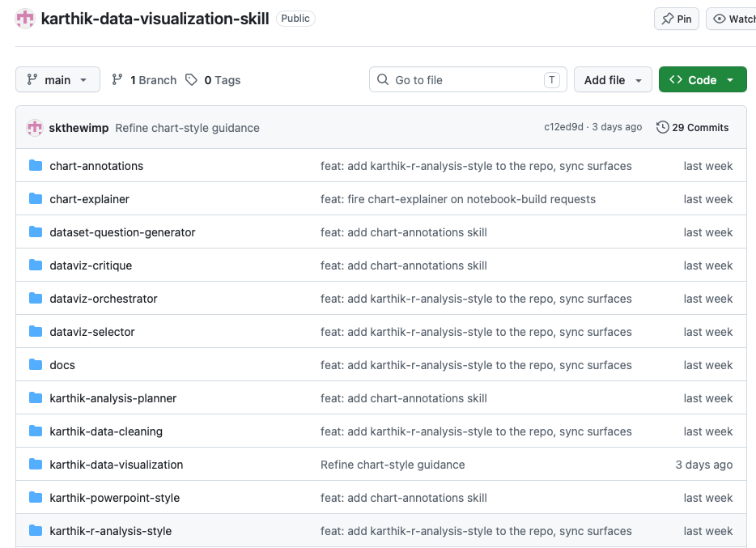Open the green Code dropdown
Image resolution: width=756 pixels, height=548 pixels.
click(703, 79)
